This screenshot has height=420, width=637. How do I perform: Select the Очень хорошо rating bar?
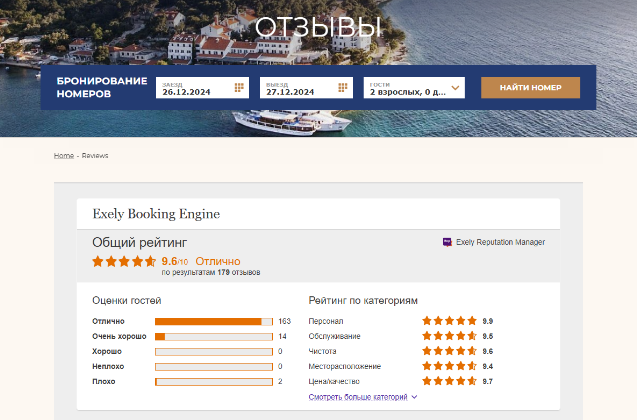[214, 337]
